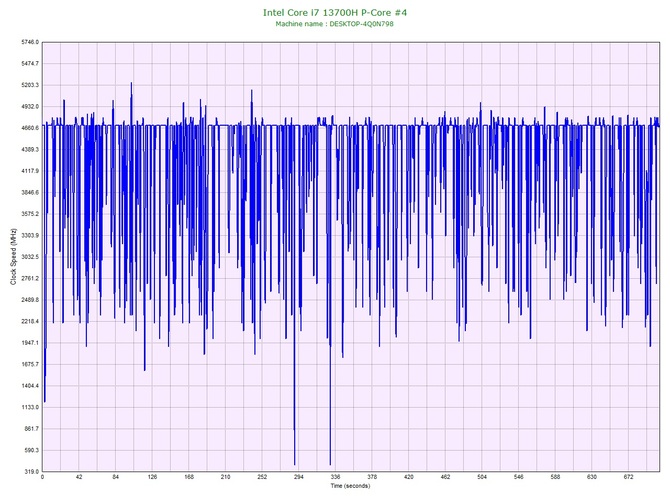The width and height of the screenshot is (670, 503).
Task: Click the y-axis value 2489.8
Action: click(29, 300)
